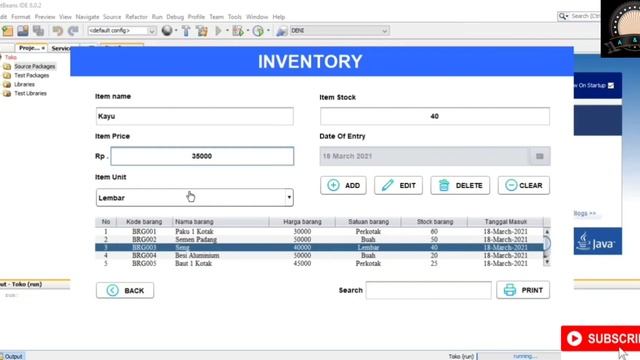640x360 pixels.
Task: Click the Search input field
Action: 429,290
